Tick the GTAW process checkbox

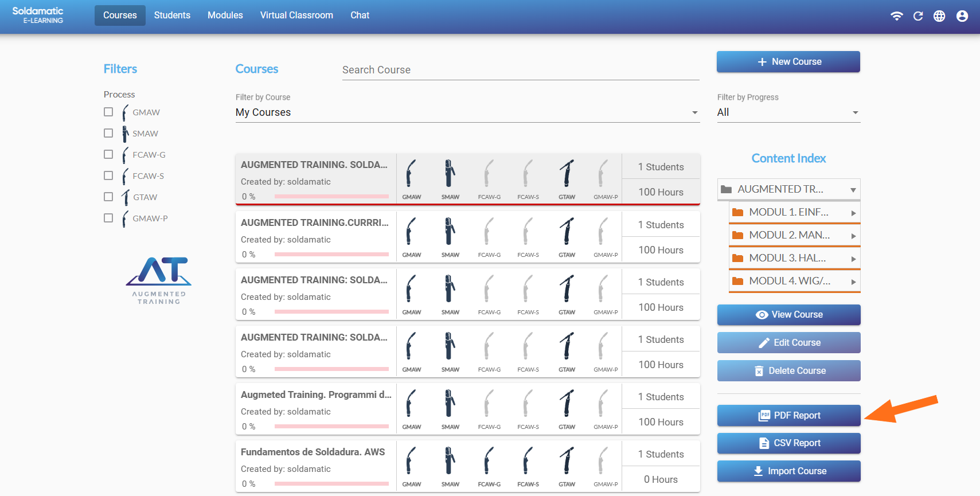pos(108,197)
